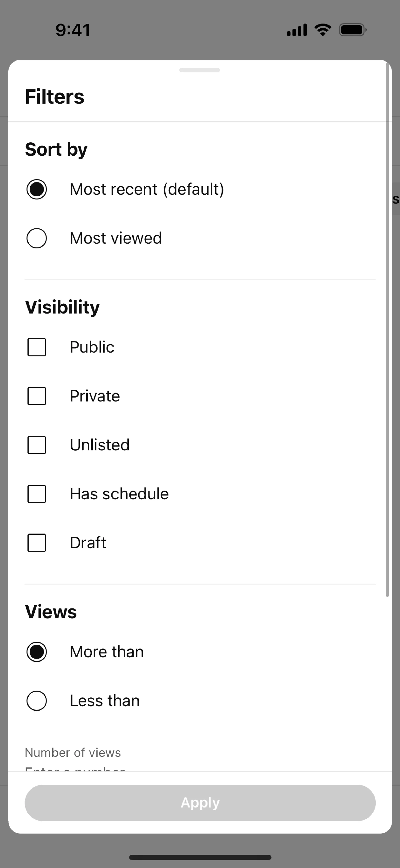Enable the Private visibility checkbox
This screenshot has width=400, height=868.
click(37, 396)
